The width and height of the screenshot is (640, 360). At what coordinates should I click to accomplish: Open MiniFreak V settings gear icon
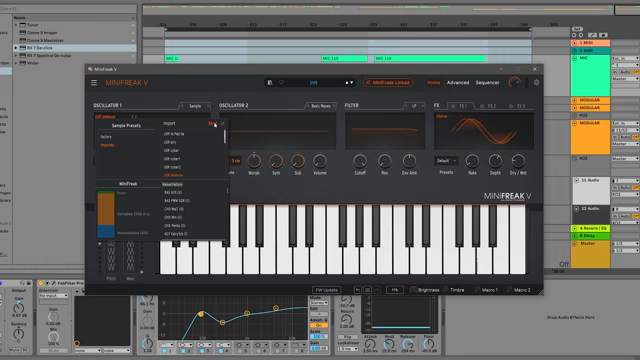click(536, 82)
